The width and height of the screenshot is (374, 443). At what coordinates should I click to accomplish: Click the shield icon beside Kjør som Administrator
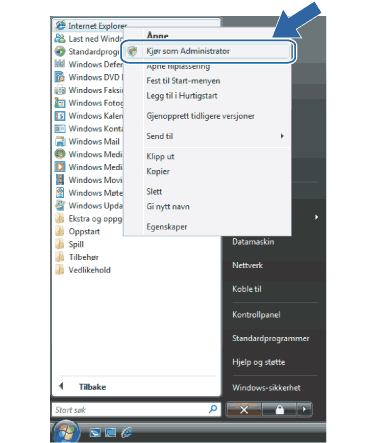click(133, 51)
